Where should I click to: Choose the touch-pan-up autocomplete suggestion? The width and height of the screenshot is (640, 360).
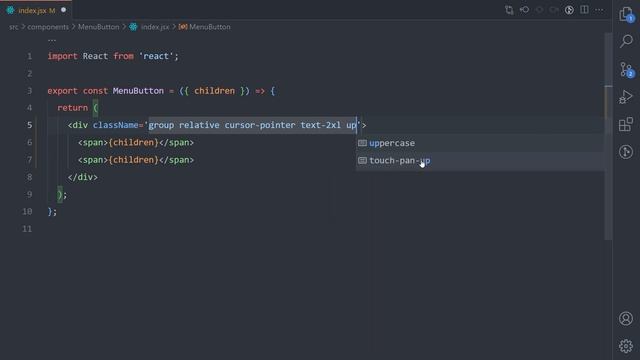click(x=480, y=160)
